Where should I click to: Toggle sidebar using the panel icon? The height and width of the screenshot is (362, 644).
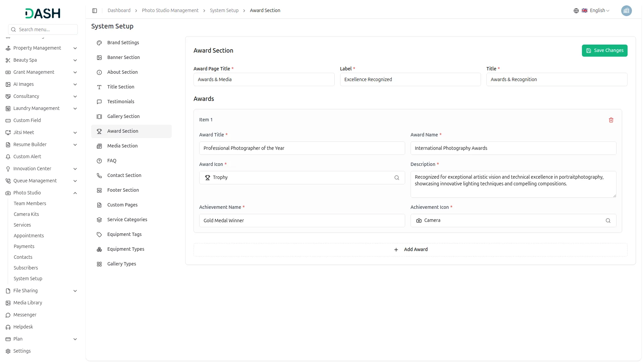click(95, 11)
